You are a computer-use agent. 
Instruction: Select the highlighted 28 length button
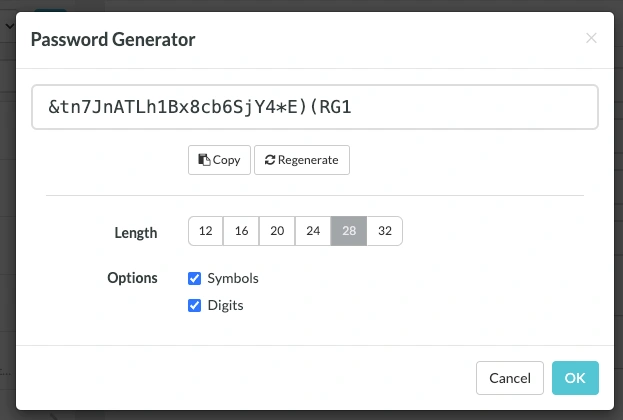coord(349,231)
